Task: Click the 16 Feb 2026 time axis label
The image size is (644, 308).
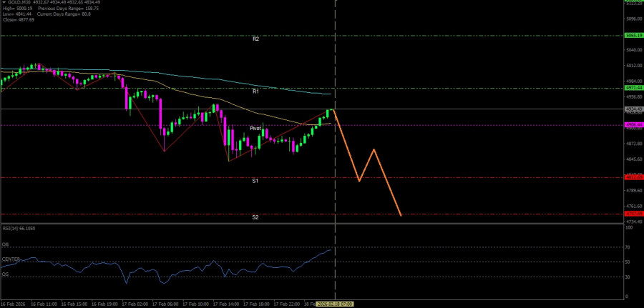Action: (x=12, y=304)
